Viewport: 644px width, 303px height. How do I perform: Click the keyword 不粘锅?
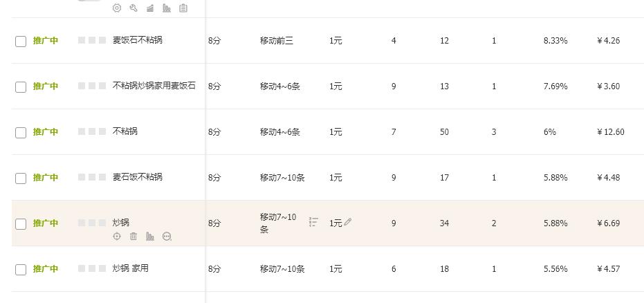click(x=125, y=131)
